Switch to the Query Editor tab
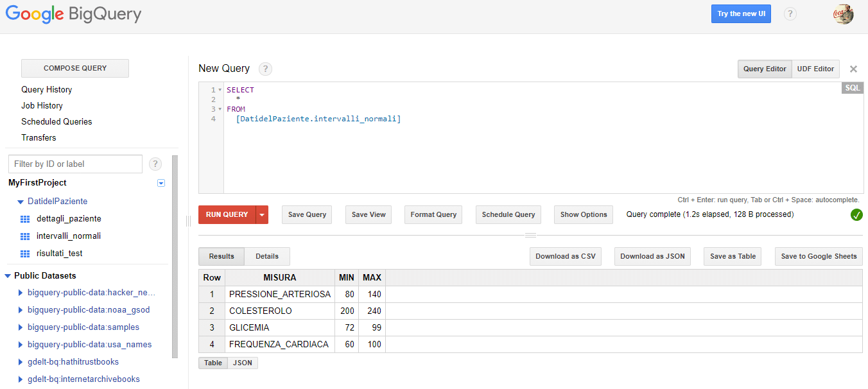This screenshot has width=868, height=389. [765, 69]
